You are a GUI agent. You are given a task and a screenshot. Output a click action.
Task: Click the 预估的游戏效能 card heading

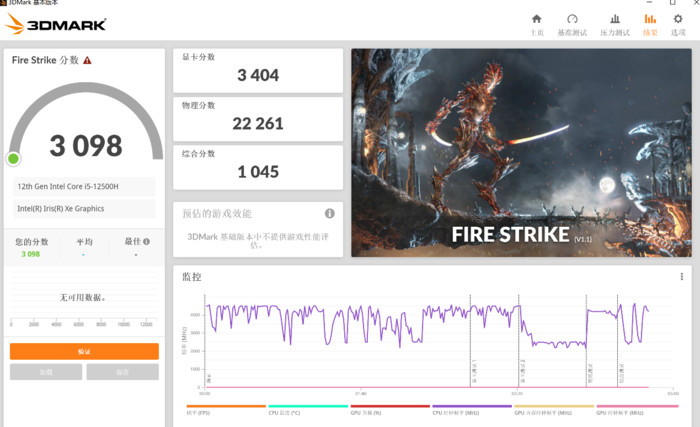[x=217, y=214]
